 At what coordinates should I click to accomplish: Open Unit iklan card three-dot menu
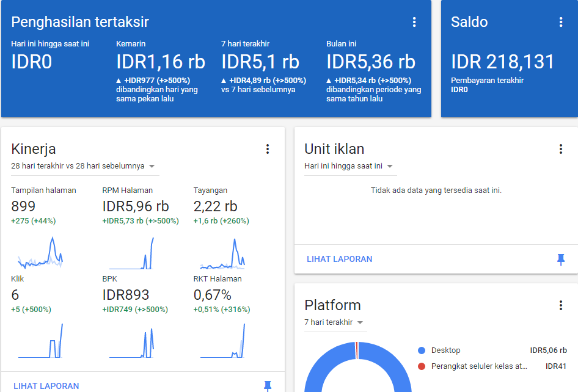[561, 149]
